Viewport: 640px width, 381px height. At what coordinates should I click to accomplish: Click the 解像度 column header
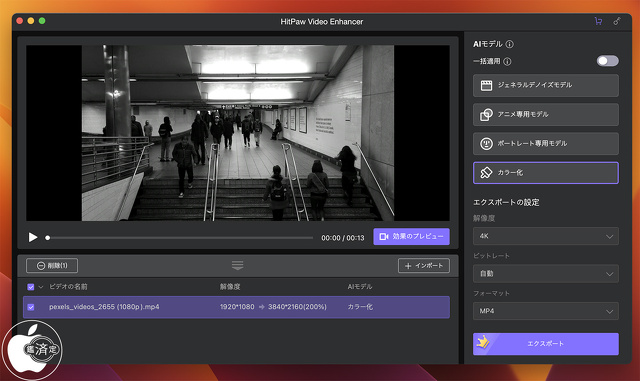pos(230,287)
